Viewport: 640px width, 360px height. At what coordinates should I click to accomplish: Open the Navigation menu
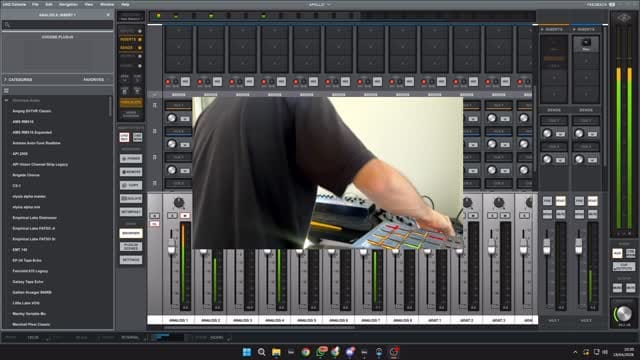(68, 4)
